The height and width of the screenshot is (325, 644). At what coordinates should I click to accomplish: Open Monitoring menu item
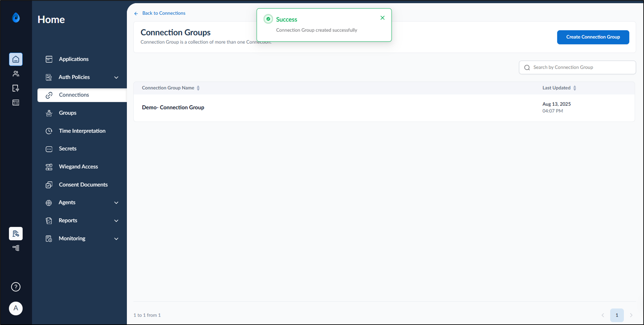pyautogui.click(x=72, y=238)
